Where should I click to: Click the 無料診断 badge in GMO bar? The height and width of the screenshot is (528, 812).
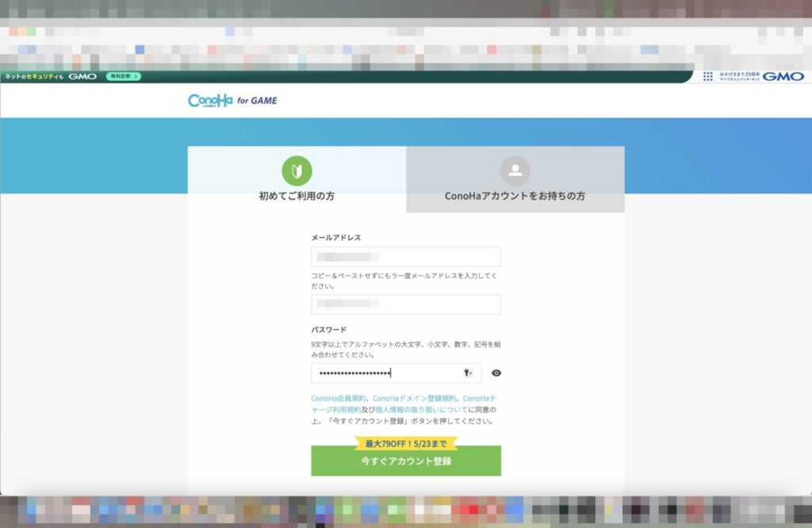(x=123, y=76)
